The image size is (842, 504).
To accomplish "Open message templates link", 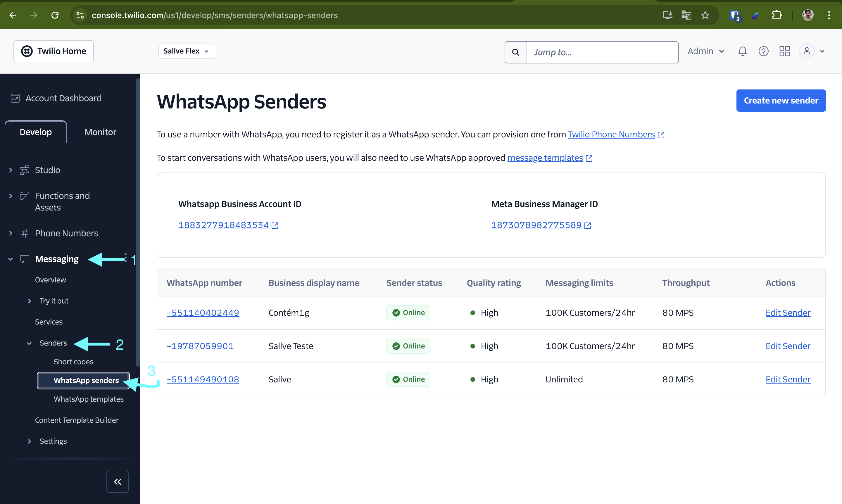I will point(545,158).
